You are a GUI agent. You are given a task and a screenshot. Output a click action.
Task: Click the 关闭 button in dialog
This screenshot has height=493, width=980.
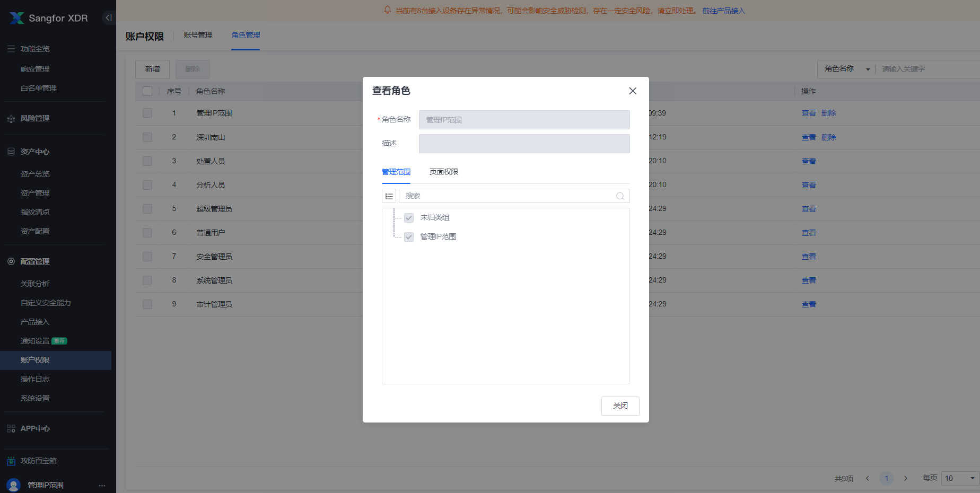[620, 406]
